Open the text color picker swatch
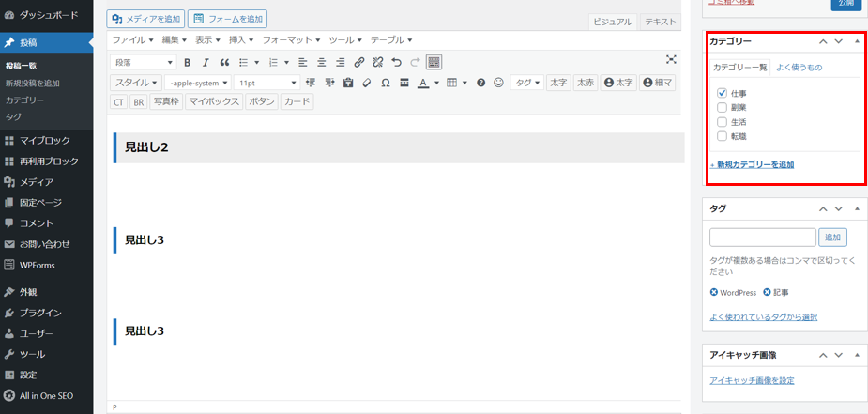The width and height of the screenshot is (868, 414). click(423, 83)
